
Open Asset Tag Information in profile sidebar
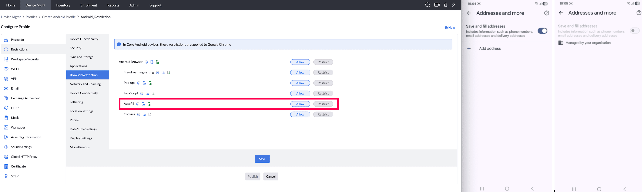[x=33, y=137]
